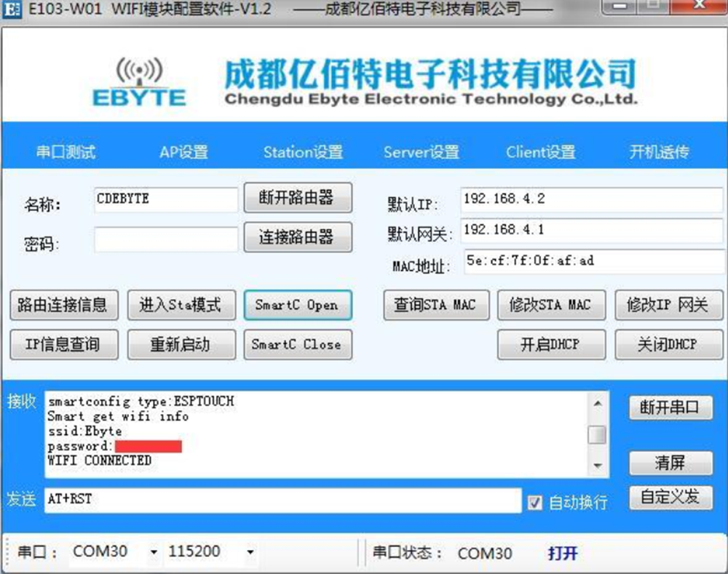Image resolution: width=728 pixels, height=574 pixels.
Task: Click 查询STA MAC button
Action: click(x=436, y=305)
